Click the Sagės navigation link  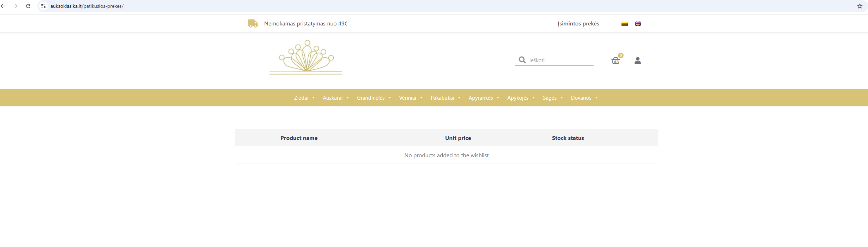click(x=549, y=98)
